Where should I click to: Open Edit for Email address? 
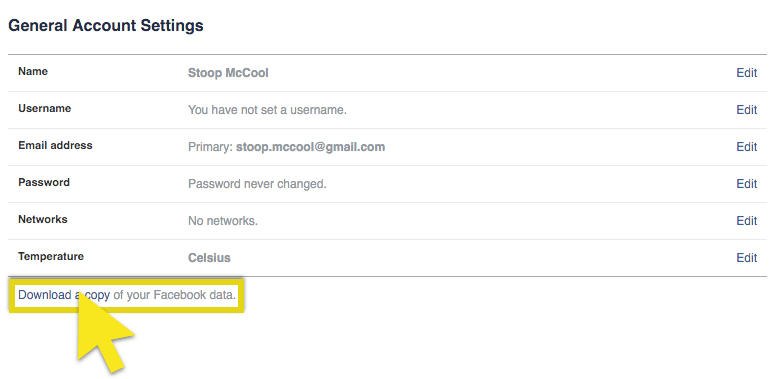tap(747, 147)
